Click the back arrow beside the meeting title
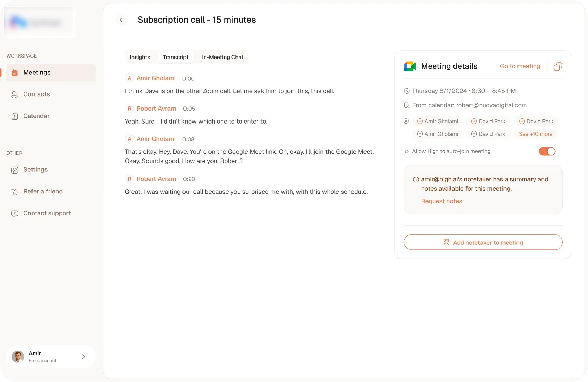The width and height of the screenshot is (588, 382). tap(122, 20)
